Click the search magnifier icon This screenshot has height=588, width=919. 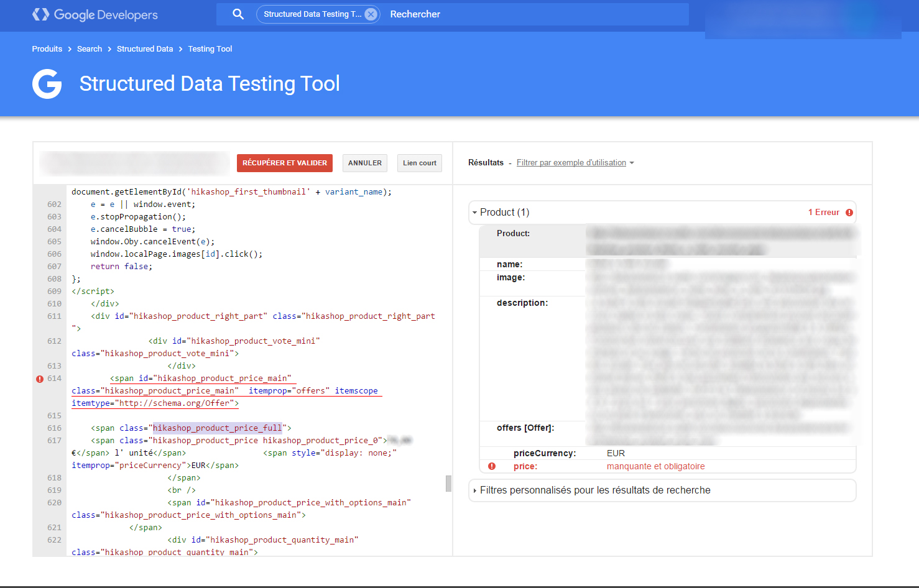click(238, 14)
